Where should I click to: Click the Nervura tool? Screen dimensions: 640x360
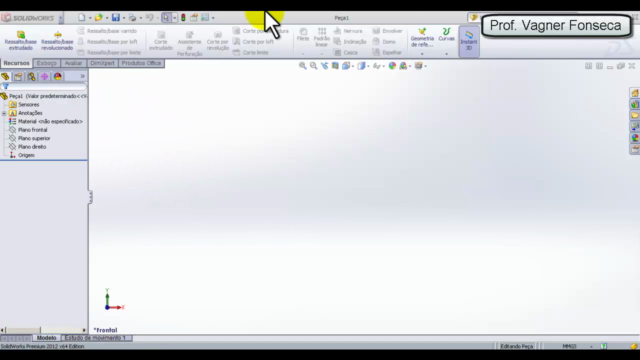pyautogui.click(x=348, y=31)
